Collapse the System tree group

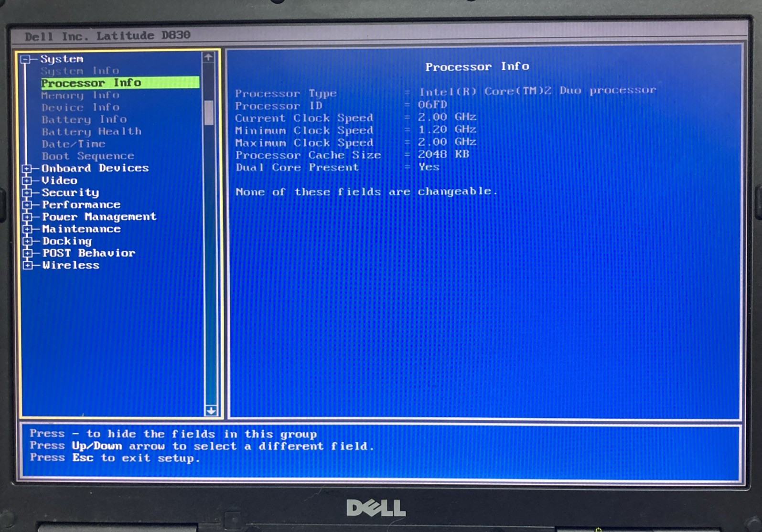pyautogui.click(x=26, y=60)
